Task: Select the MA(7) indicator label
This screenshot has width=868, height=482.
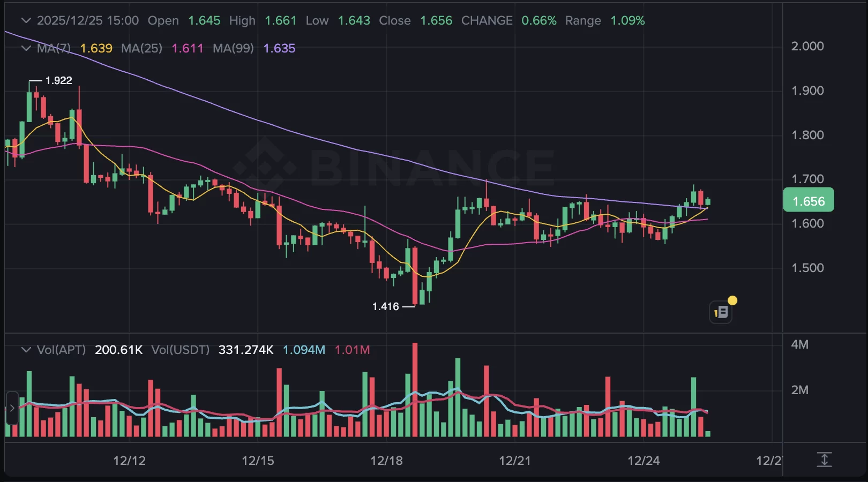Action: pos(54,49)
